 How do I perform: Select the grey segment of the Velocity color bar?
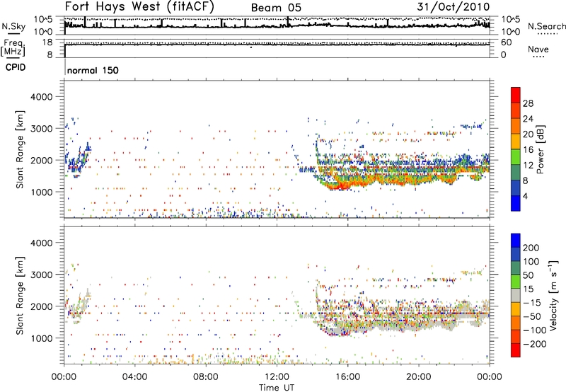point(516,296)
